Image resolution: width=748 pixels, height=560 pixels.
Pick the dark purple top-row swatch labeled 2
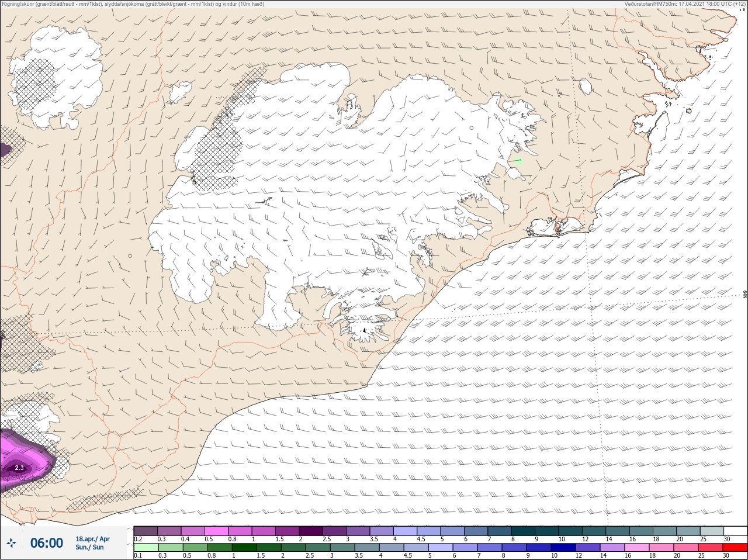[x=311, y=531]
